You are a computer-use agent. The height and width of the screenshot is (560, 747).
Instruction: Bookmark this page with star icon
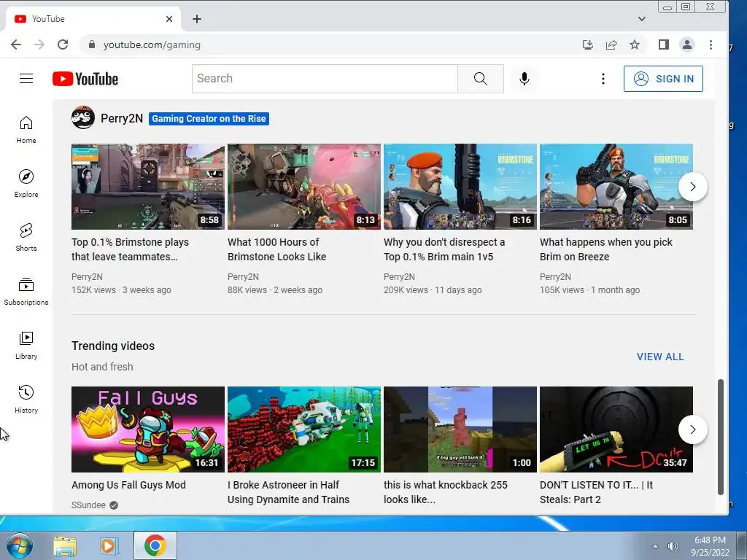[x=634, y=44]
